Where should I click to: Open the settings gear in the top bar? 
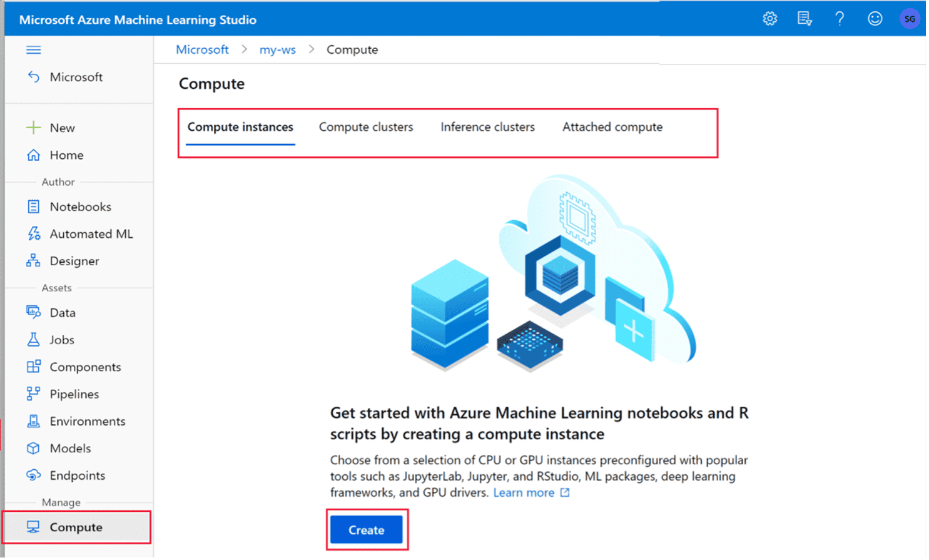[769, 18]
